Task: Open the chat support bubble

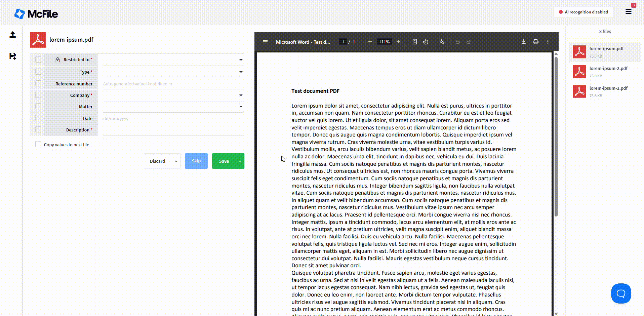Action: tap(620, 293)
